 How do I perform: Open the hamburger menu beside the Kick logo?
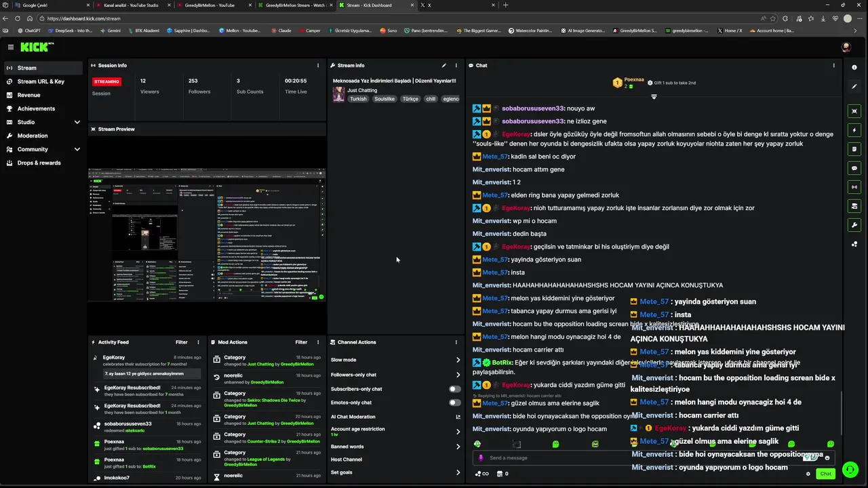(11, 47)
